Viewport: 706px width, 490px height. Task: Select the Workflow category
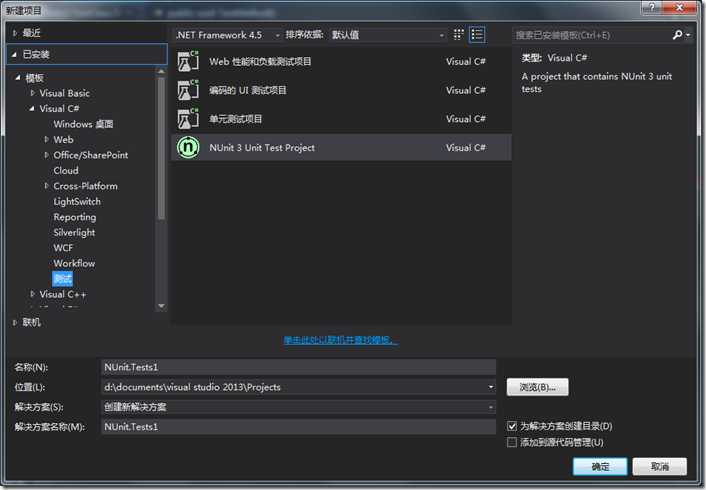74,263
